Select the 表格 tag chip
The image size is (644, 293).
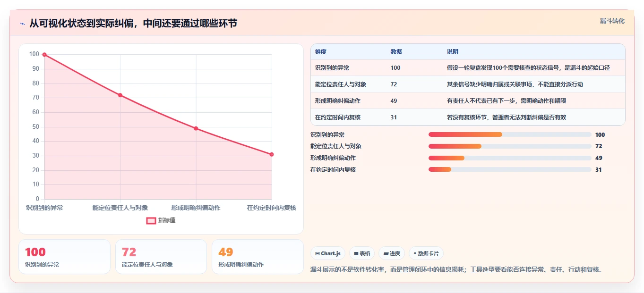click(x=362, y=253)
